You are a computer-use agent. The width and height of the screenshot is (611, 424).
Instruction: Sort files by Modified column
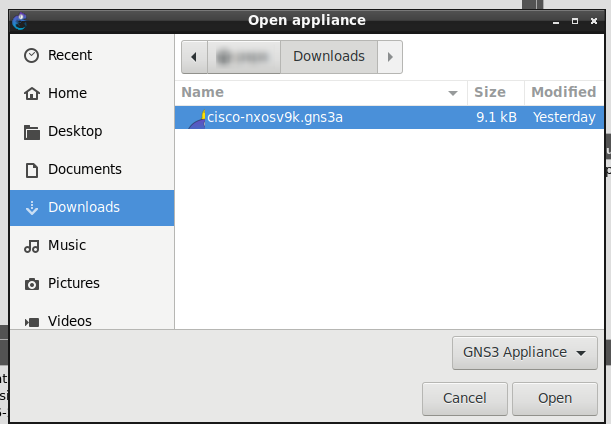point(564,93)
